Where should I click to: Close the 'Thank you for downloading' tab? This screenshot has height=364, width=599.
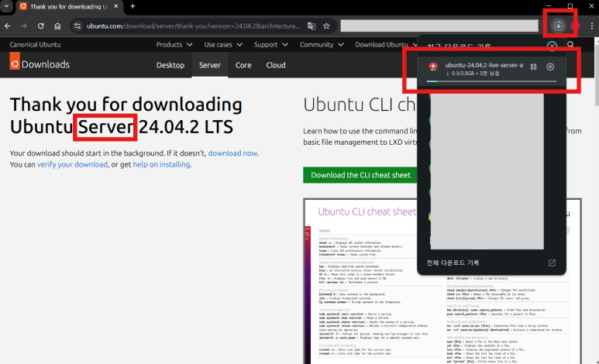(x=116, y=6)
